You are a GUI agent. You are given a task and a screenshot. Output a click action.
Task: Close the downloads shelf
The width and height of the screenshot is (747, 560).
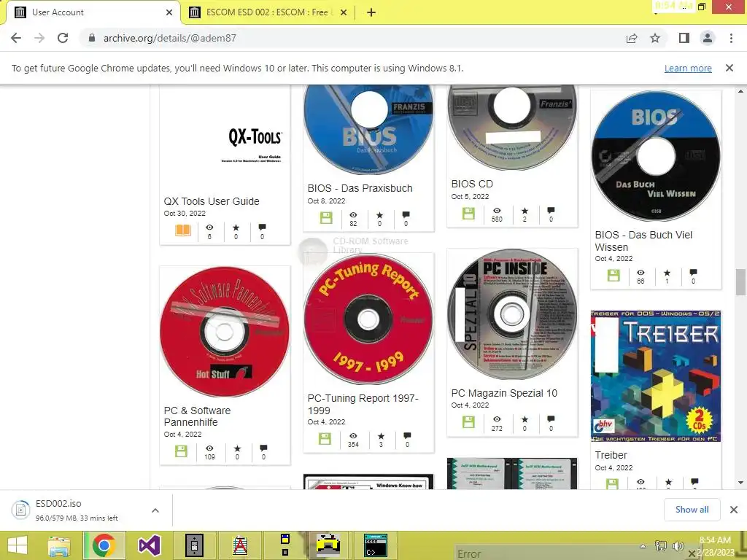pyautogui.click(x=734, y=510)
